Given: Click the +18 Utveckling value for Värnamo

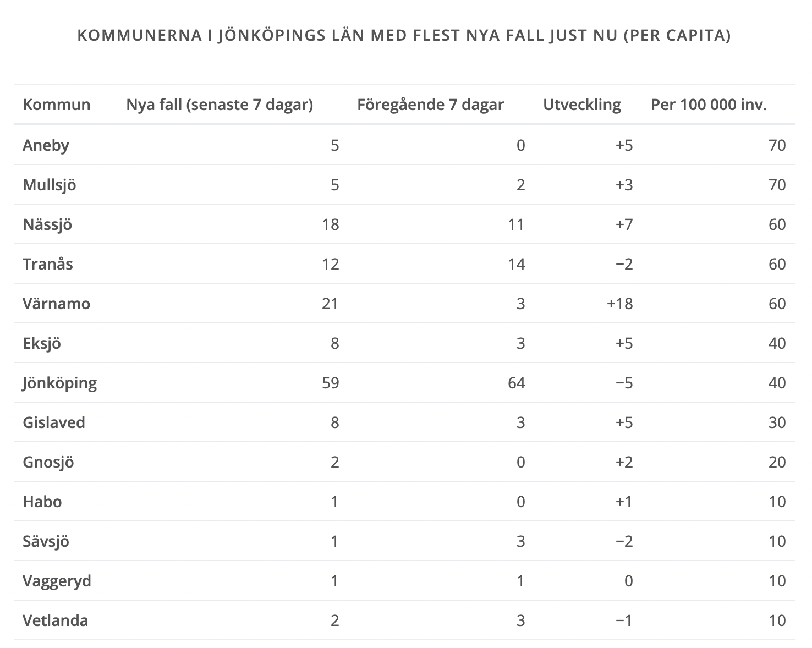Looking at the screenshot, I should pos(619,304).
